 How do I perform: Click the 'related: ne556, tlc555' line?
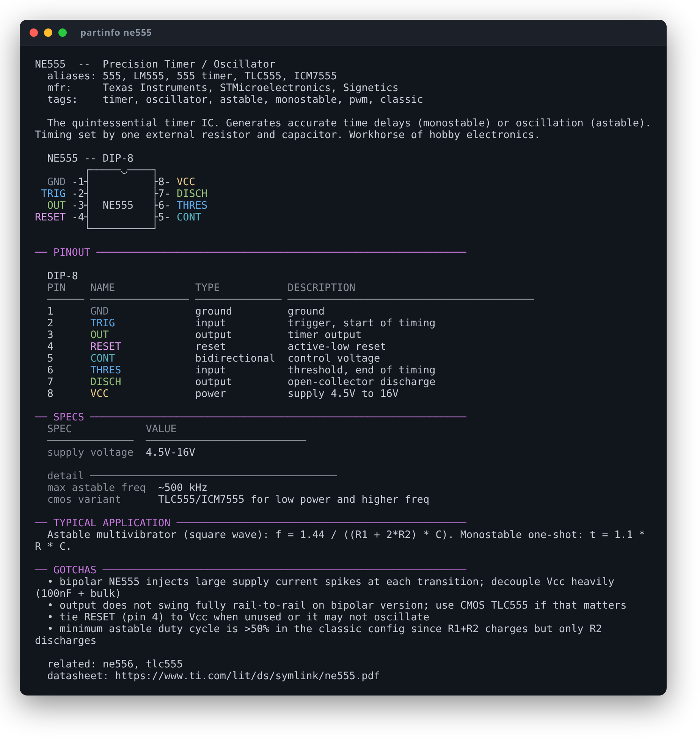click(115, 664)
